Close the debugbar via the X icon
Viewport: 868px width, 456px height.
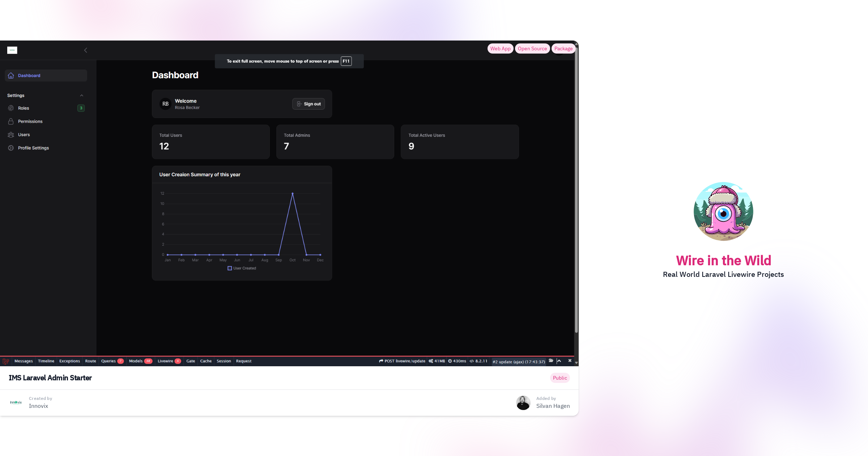coord(570,361)
